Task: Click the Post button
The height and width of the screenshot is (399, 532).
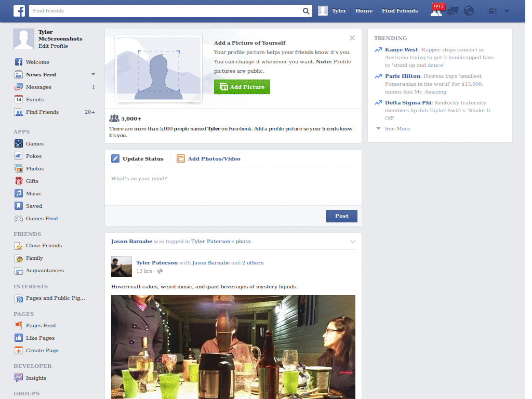Action: click(x=342, y=216)
